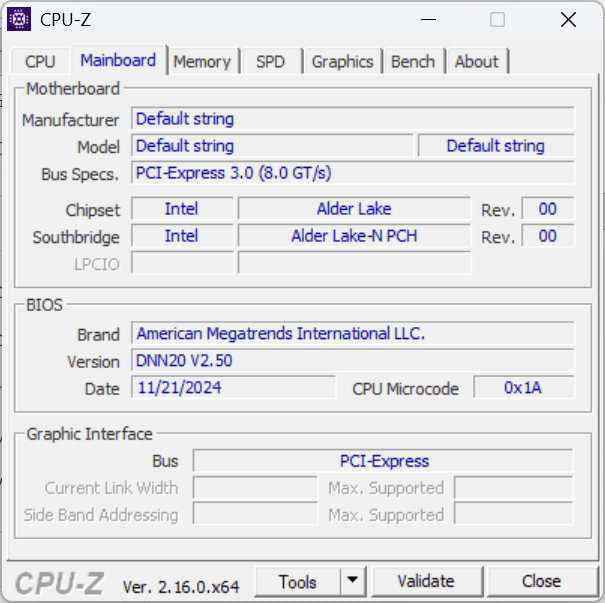This screenshot has height=603, width=605.
Task: Open the Bench tab
Action: point(413,62)
